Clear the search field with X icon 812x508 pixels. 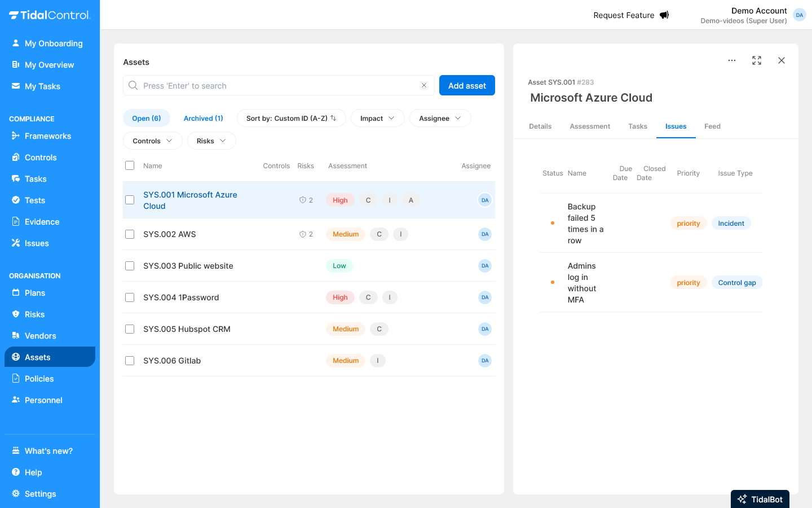[x=424, y=85]
